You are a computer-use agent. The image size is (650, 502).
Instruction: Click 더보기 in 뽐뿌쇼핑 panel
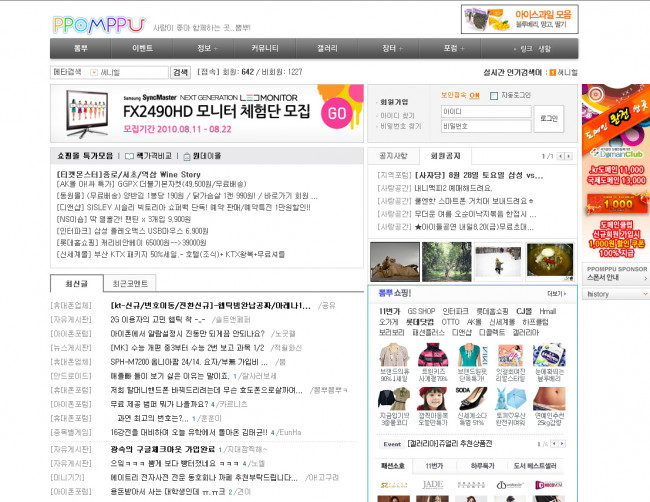point(556,294)
